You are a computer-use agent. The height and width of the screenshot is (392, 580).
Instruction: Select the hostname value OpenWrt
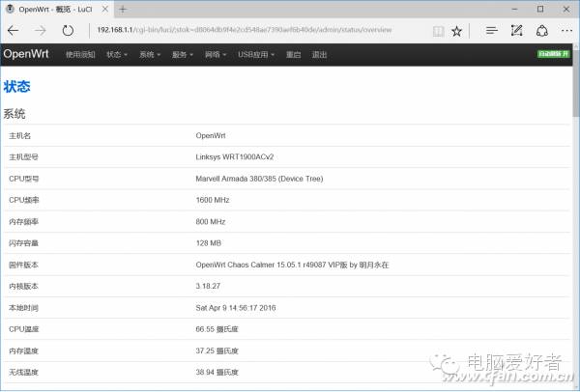pyautogui.click(x=211, y=135)
